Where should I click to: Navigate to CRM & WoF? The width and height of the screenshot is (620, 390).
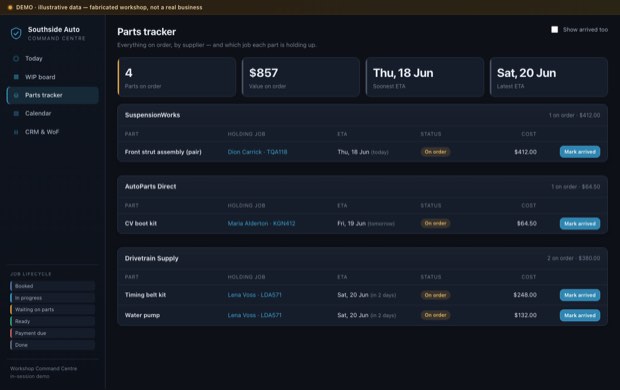(x=53, y=132)
